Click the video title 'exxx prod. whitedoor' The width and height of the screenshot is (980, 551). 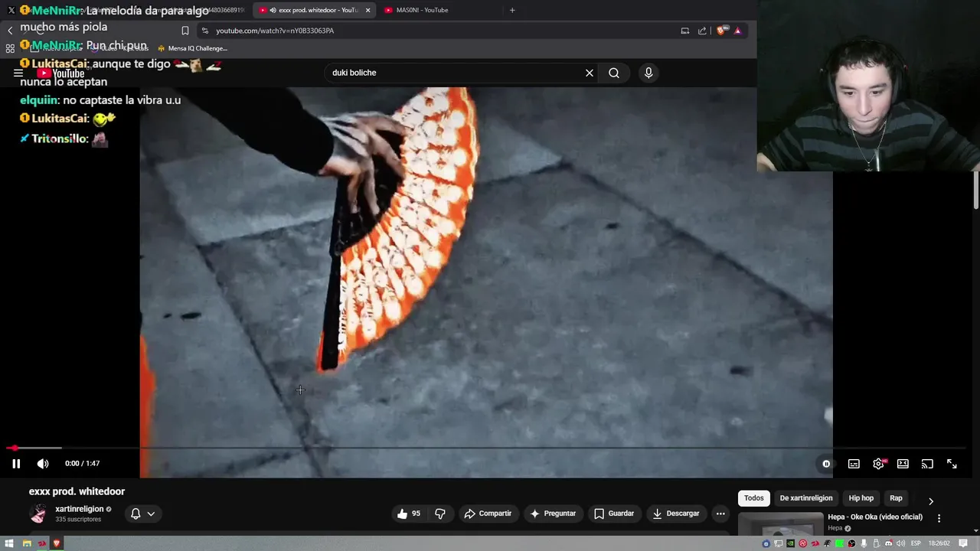coord(77,491)
